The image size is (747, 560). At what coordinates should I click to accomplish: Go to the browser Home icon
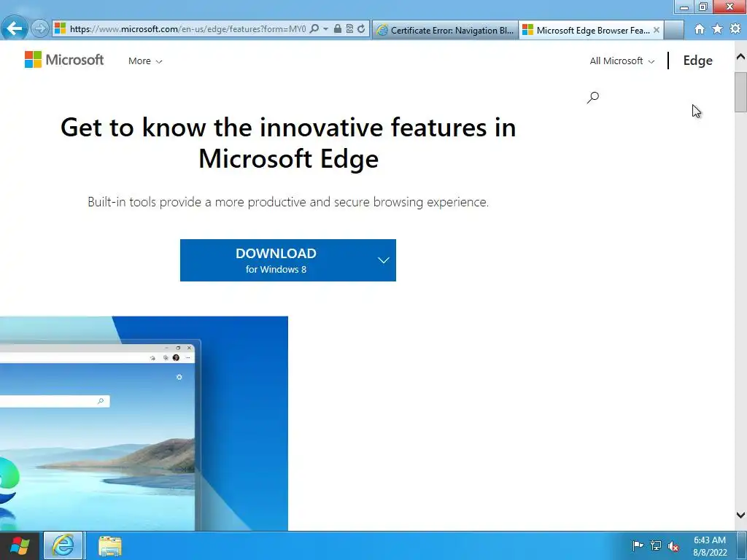pos(700,29)
